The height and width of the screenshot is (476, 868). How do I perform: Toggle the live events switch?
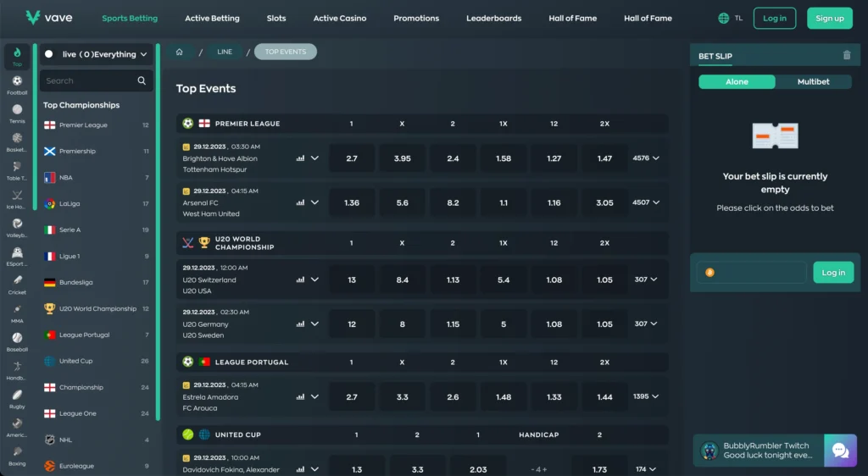(48, 54)
